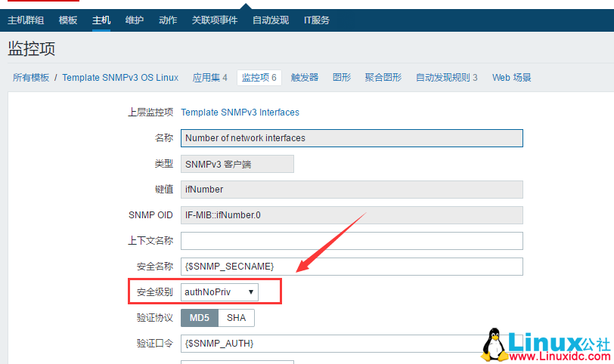
Task: Open Template SNMPv3 OS Linux breadcrumb
Action: point(120,78)
